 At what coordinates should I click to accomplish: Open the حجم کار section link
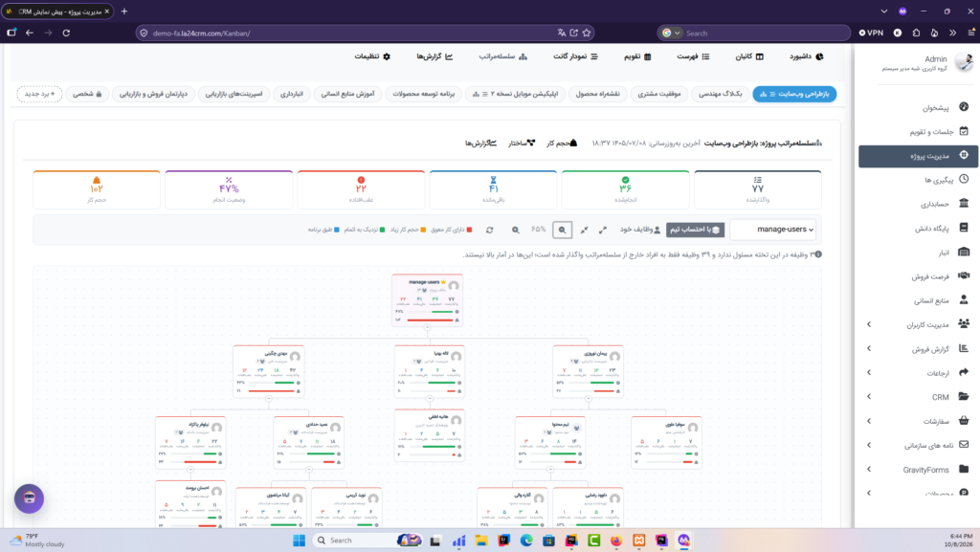coord(562,144)
